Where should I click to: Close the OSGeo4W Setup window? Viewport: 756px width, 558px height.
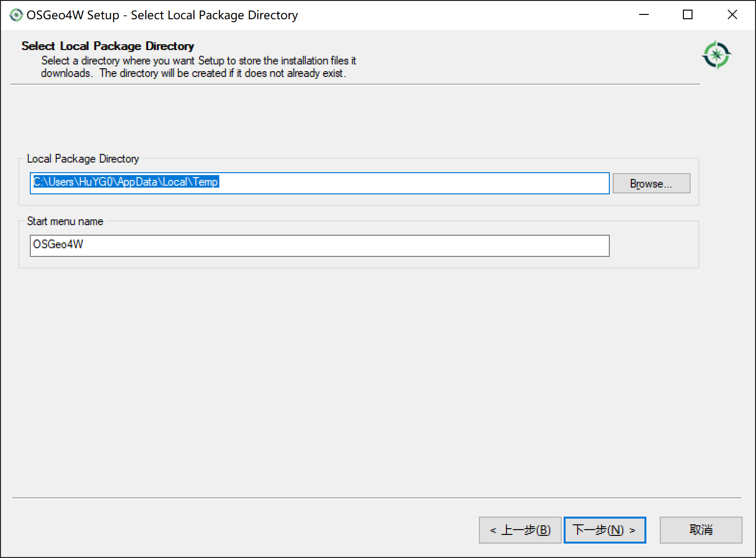click(732, 15)
